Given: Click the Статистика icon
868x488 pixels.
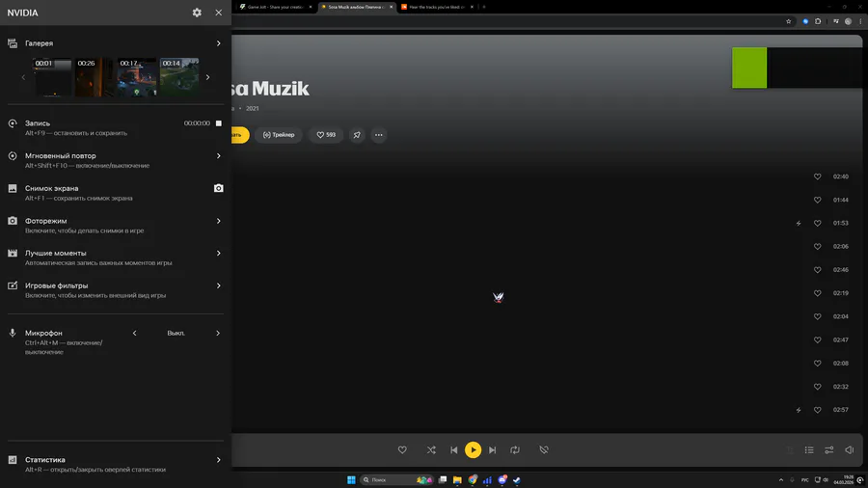Looking at the screenshot, I should point(13,460).
